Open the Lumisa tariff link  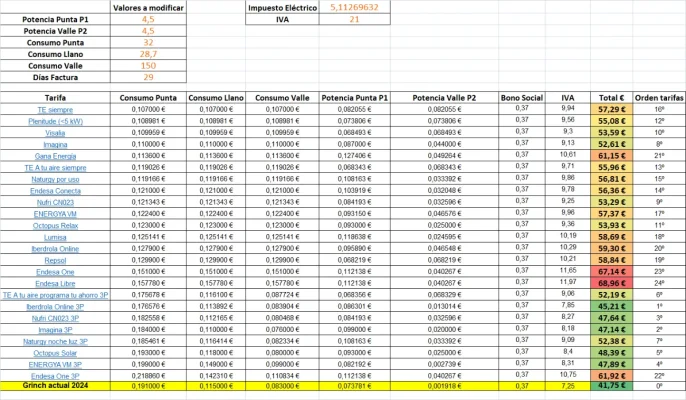coord(55,237)
